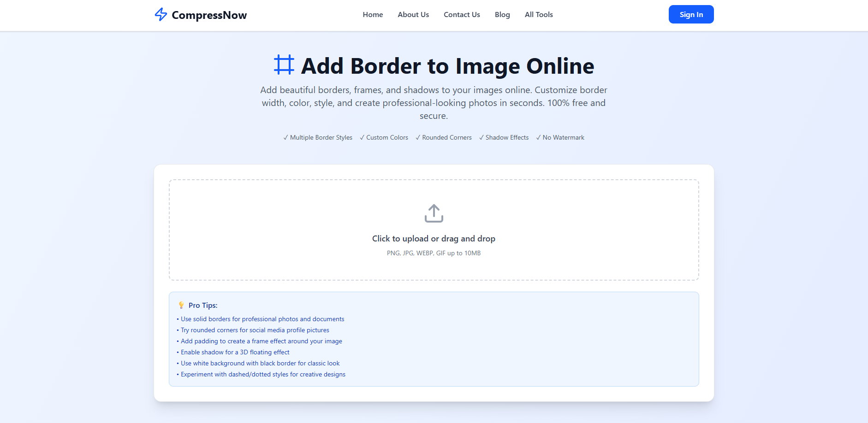Open tip about dashed/dotted creative styles
This screenshot has width=868, height=423.
coord(263,374)
